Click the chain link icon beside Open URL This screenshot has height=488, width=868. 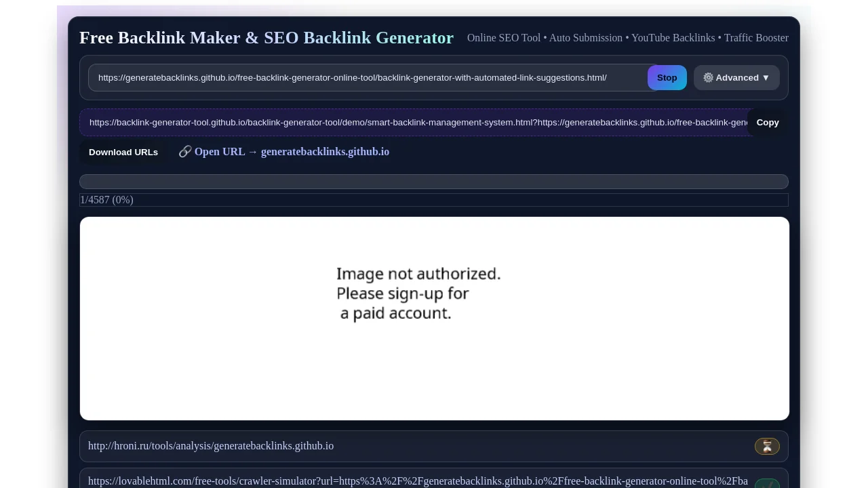[x=185, y=152]
